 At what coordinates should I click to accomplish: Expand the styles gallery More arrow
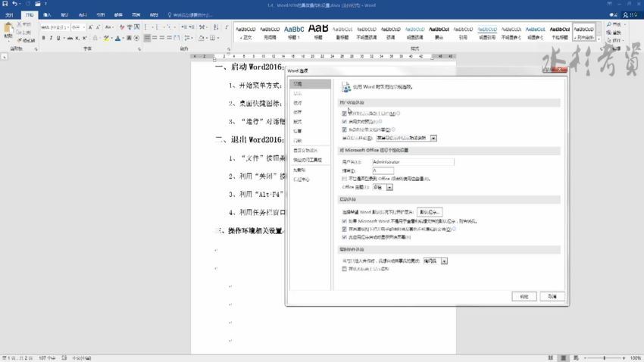click(599, 39)
